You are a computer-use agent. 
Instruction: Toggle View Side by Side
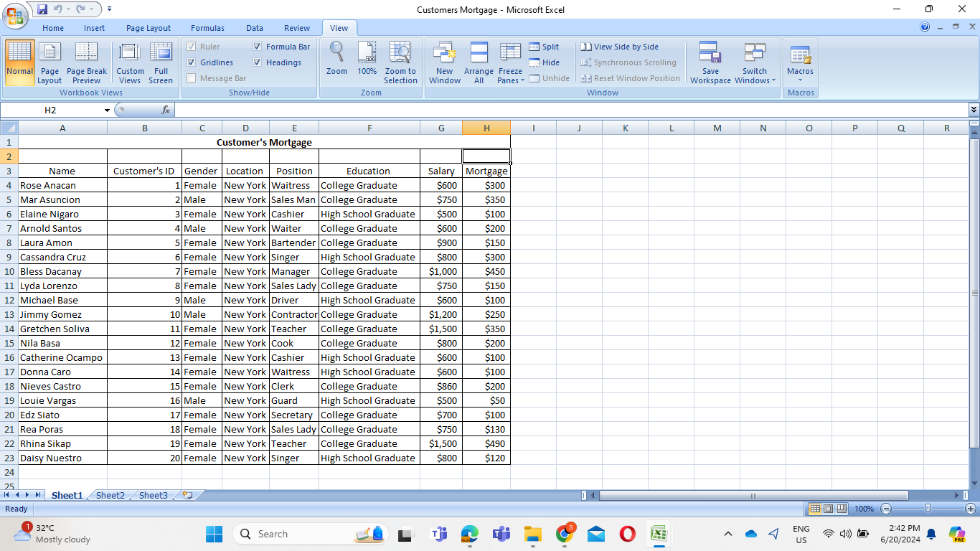620,47
